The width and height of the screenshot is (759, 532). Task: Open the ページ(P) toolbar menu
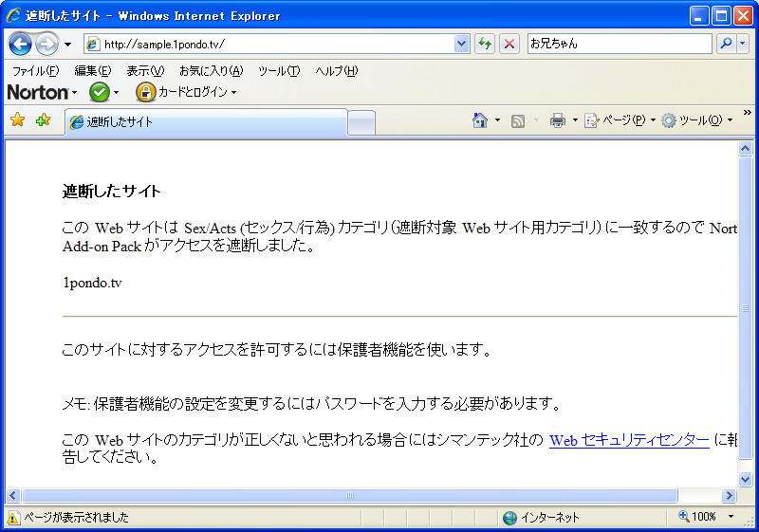point(620,119)
